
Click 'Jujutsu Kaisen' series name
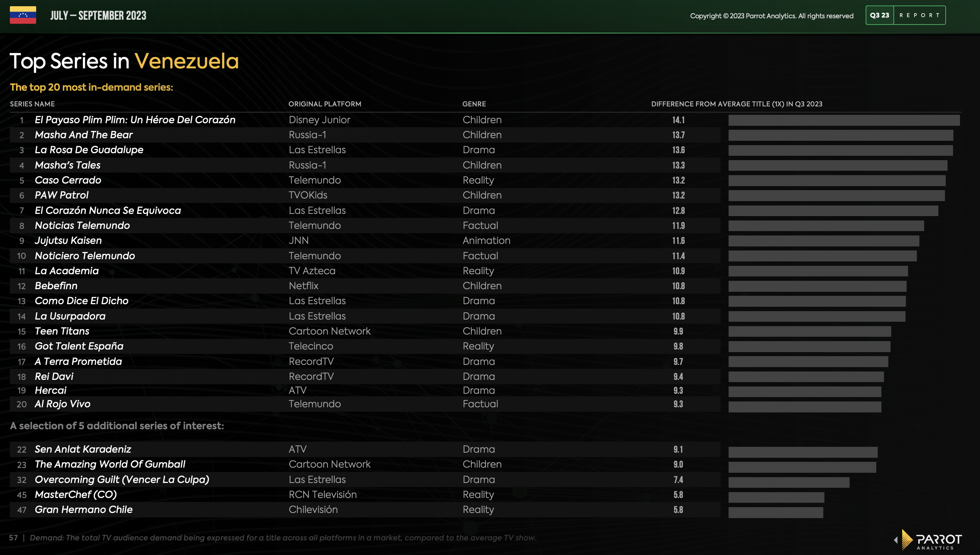[68, 241]
